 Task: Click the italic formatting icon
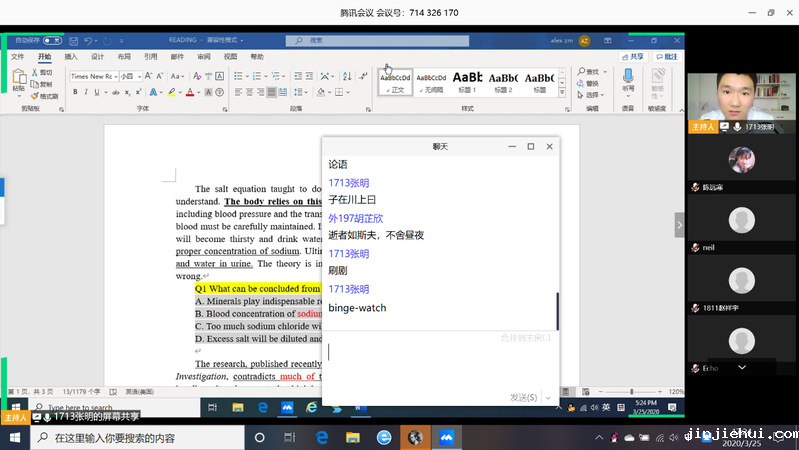click(87, 92)
